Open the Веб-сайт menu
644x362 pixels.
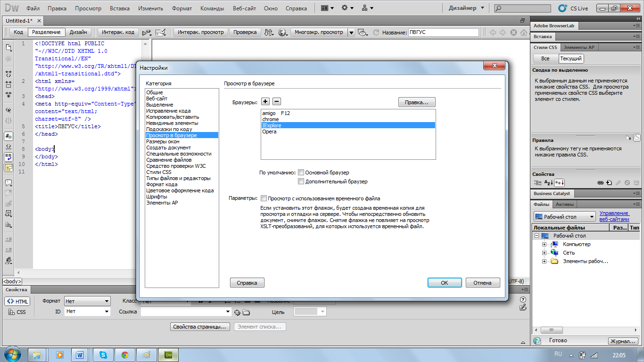pos(244,8)
